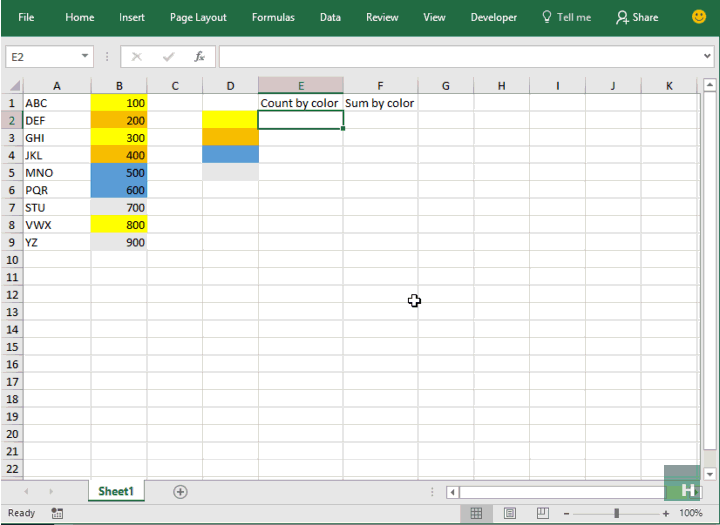The image size is (720, 525).
Task: Click the smiley feedback icon
Action: (x=699, y=17)
